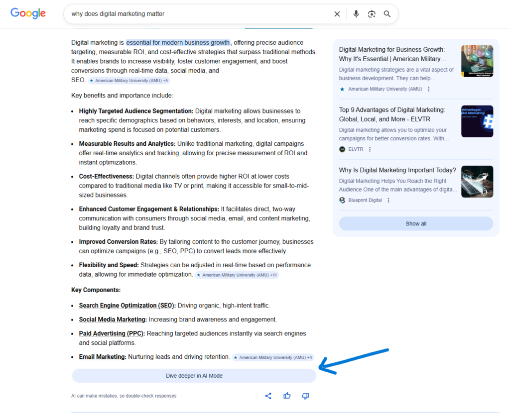The width and height of the screenshot is (510, 420).
Task: Open the Paid Advertising (PPC) link
Action: (110, 333)
